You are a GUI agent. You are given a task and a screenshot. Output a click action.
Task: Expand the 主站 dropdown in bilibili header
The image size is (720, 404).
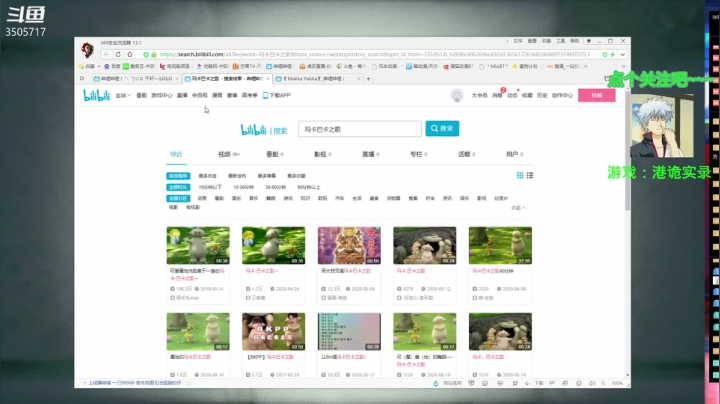pyautogui.click(x=123, y=95)
